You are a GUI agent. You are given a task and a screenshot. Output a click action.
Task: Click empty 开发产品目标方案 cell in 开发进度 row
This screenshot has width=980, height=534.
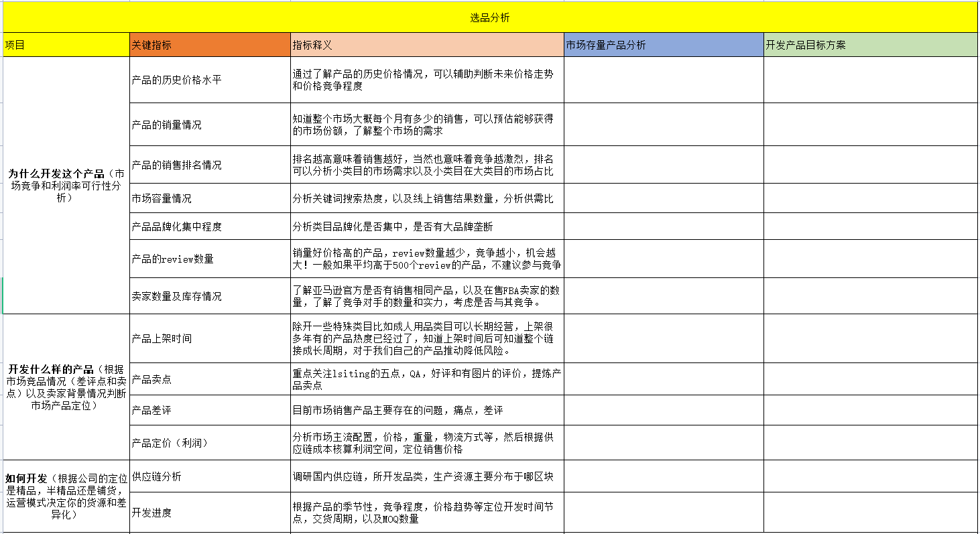coord(871,513)
